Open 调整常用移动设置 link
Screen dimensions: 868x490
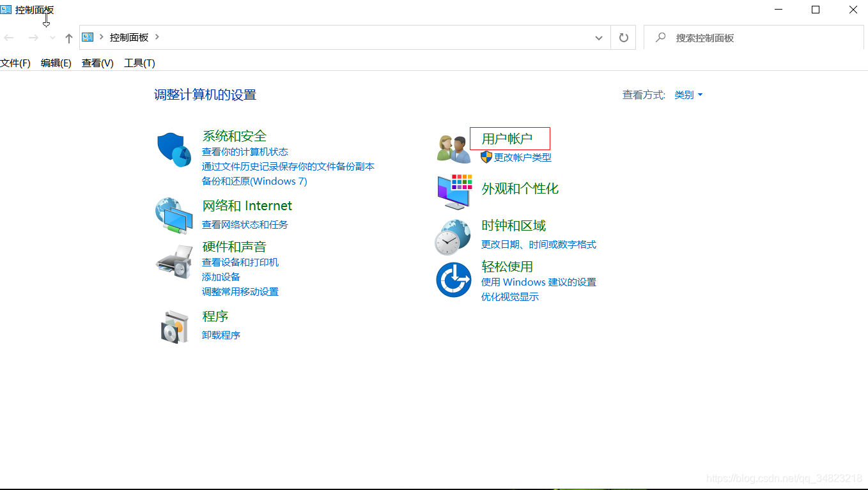click(x=240, y=292)
